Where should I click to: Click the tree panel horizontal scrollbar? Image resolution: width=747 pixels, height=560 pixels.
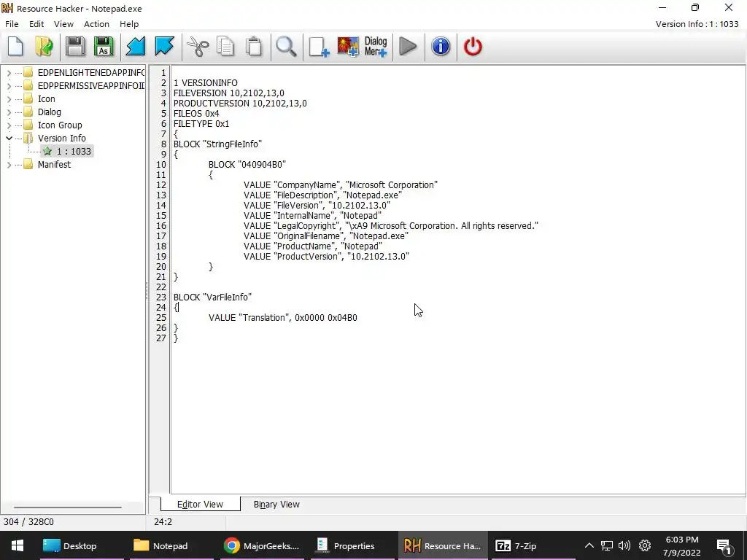point(67,507)
